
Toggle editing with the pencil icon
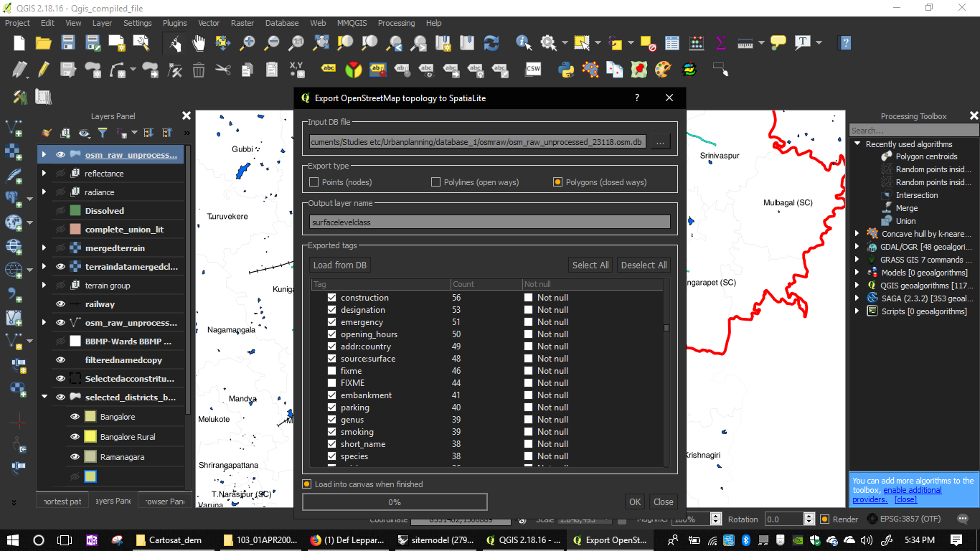click(43, 70)
